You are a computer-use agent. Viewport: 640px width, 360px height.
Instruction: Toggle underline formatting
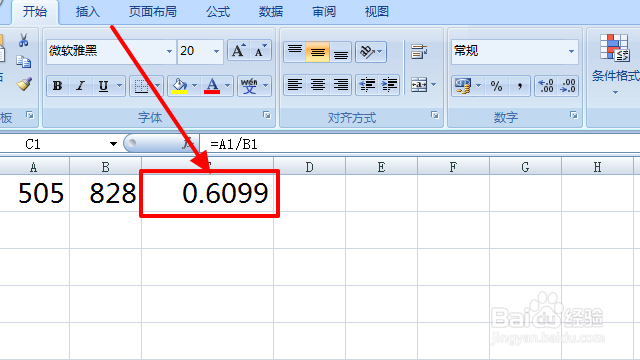[103, 86]
